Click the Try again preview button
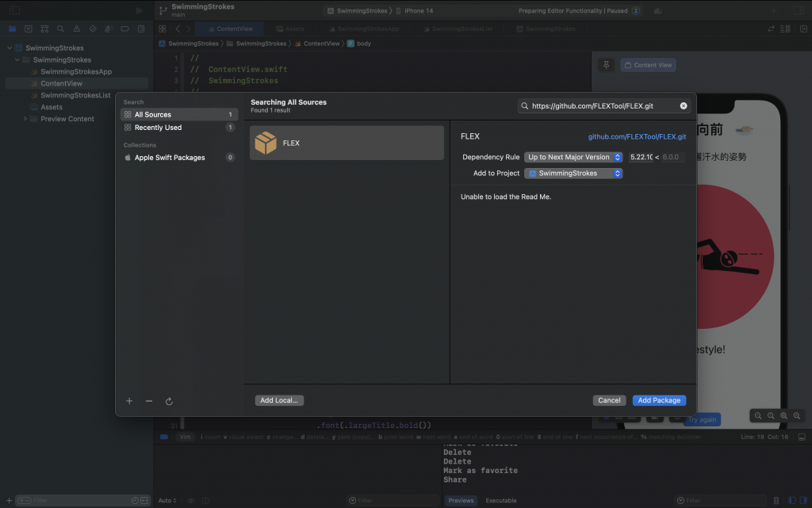This screenshot has height=508, width=812. (703, 419)
